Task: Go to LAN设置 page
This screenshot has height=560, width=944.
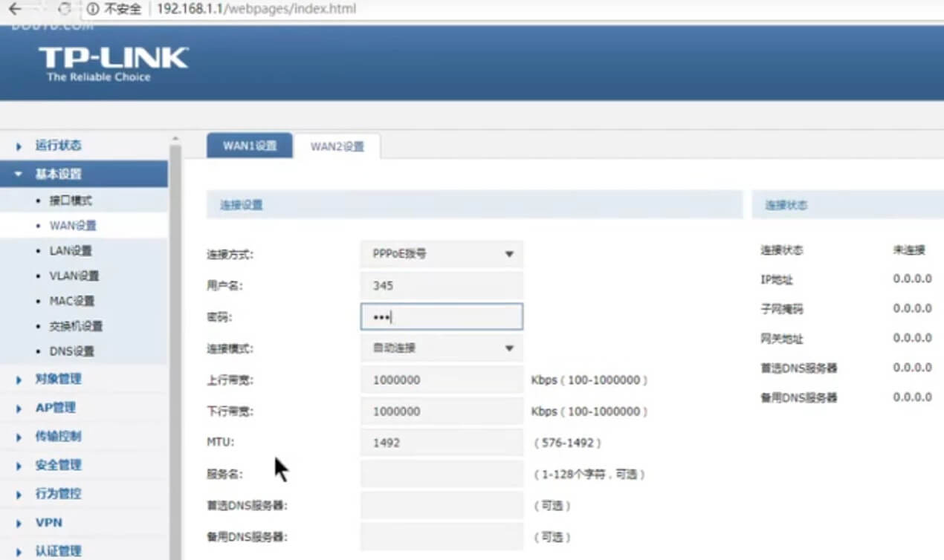Action: [x=71, y=251]
